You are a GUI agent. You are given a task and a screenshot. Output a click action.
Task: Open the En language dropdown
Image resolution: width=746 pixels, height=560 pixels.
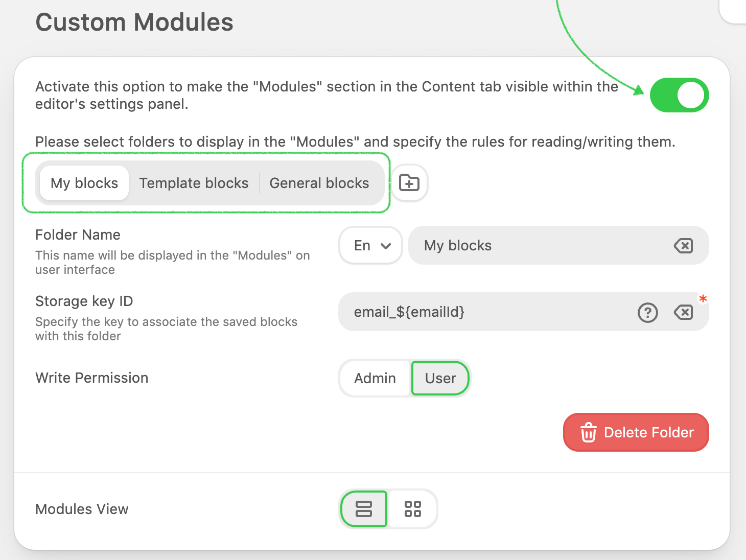pyautogui.click(x=371, y=246)
